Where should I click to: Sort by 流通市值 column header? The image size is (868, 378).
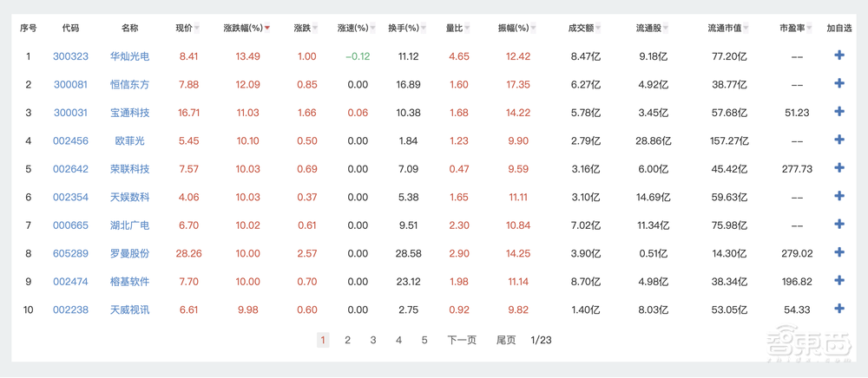(728, 29)
